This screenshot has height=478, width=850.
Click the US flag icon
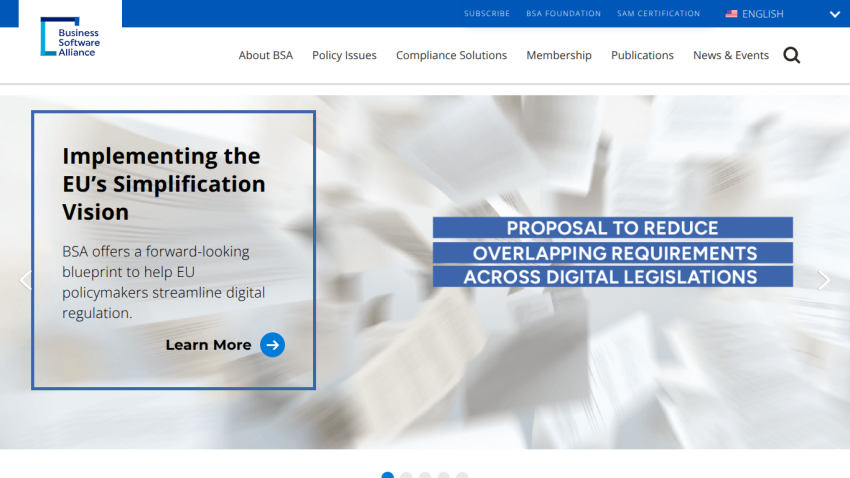pyautogui.click(x=731, y=14)
